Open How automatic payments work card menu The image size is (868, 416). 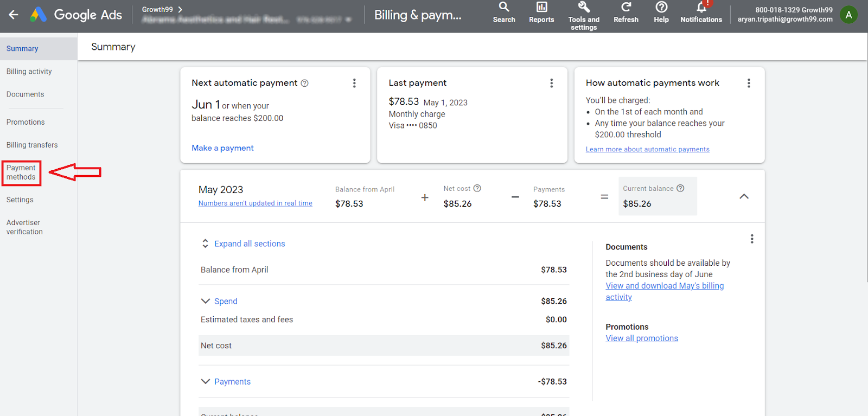[749, 83]
